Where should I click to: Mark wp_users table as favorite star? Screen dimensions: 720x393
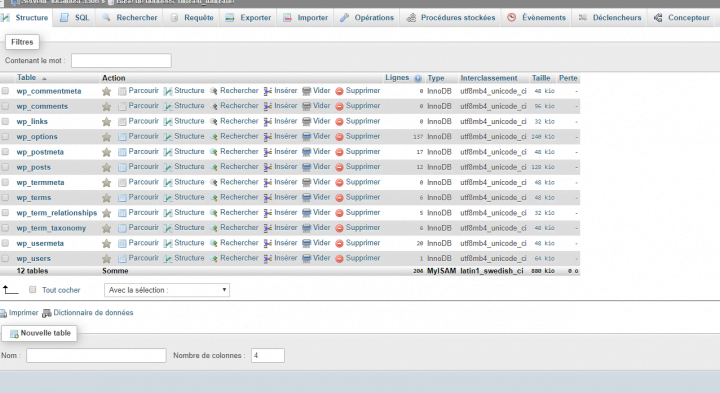coord(107,258)
